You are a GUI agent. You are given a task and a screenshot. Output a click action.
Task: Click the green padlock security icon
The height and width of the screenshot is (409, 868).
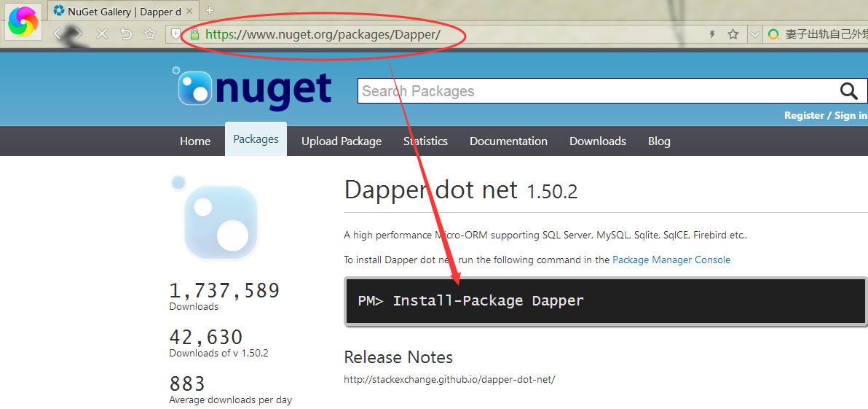tap(194, 34)
